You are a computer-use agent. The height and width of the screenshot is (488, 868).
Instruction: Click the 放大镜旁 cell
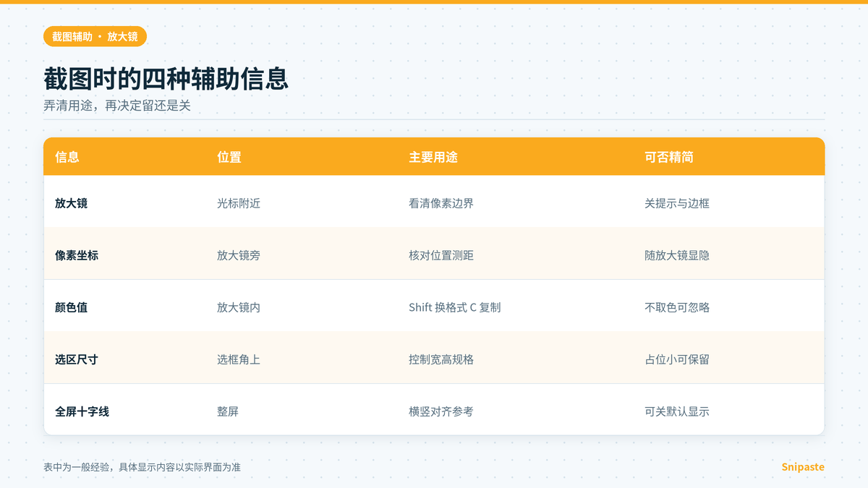[x=239, y=255]
